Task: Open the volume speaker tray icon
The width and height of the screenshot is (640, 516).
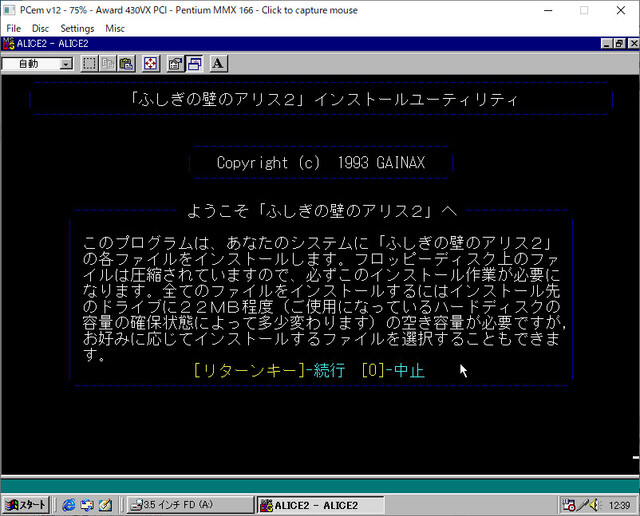Action: pyautogui.click(x=594, y=505)
